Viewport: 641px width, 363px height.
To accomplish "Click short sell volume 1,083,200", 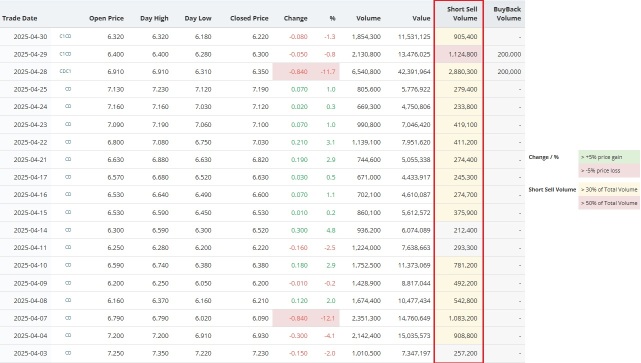I will (x=462, y=318).
